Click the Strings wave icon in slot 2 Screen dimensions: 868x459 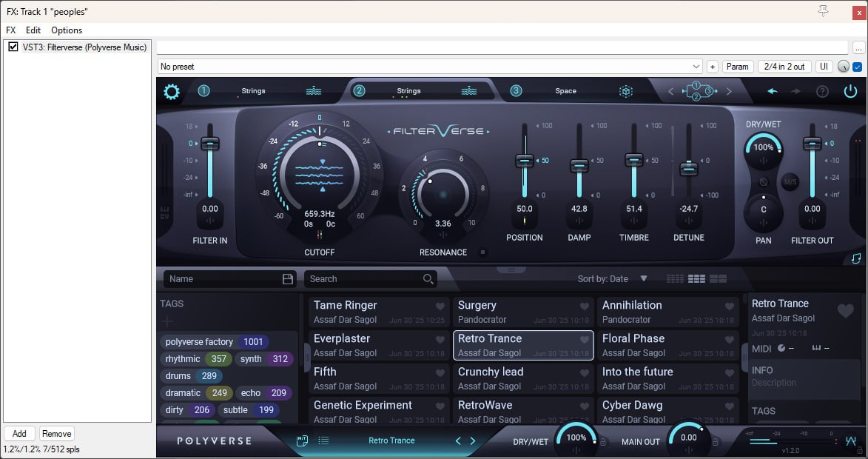tap(469, 91)
